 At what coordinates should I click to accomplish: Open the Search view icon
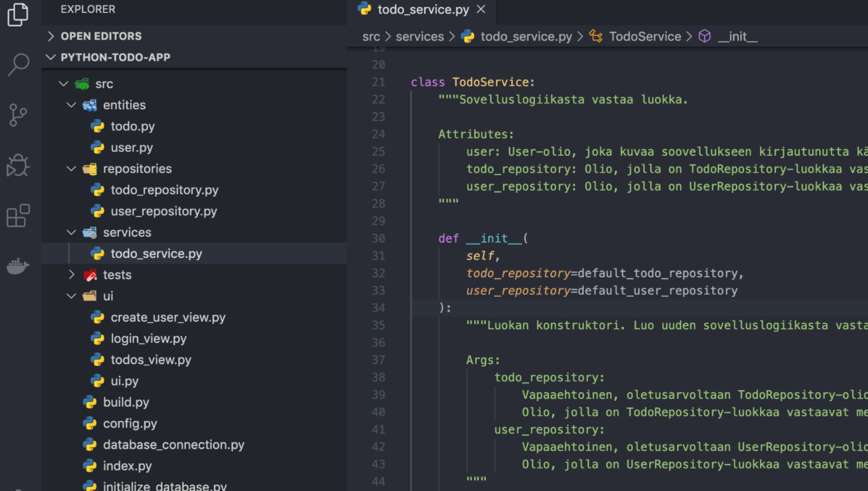tap(18, 64)
